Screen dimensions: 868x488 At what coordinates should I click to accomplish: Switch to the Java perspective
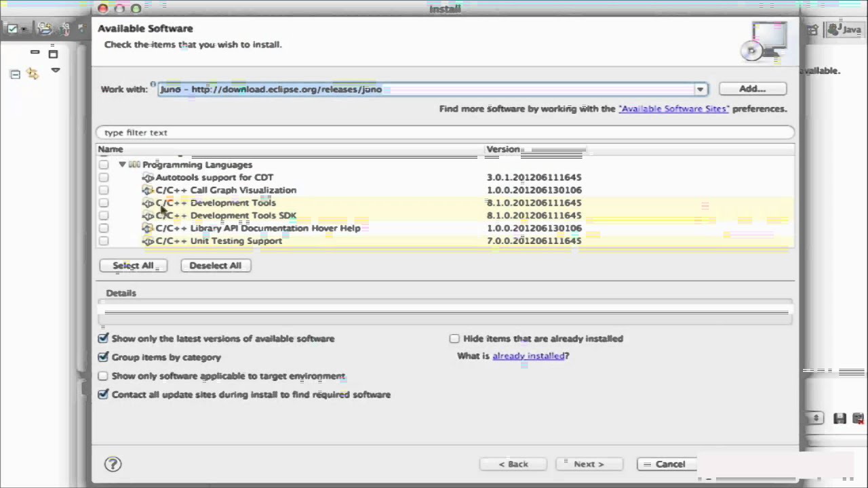845,30
